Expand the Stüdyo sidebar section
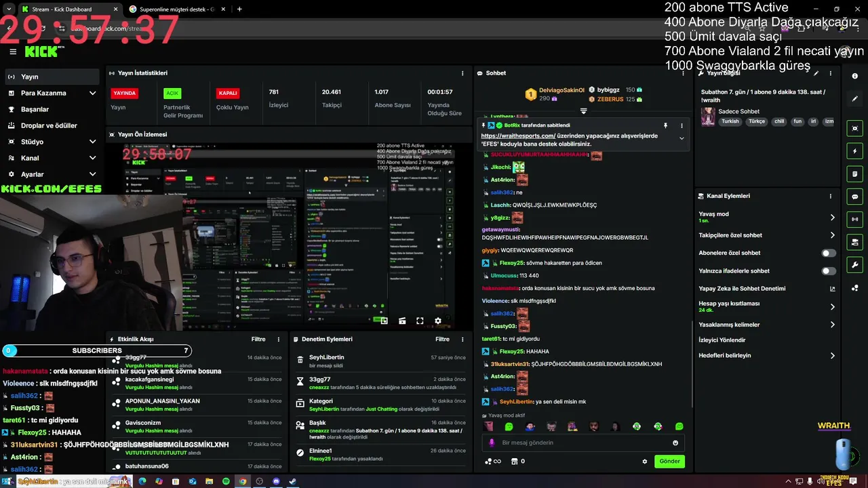Screen dimensions: 868x488 click(52, 142)
